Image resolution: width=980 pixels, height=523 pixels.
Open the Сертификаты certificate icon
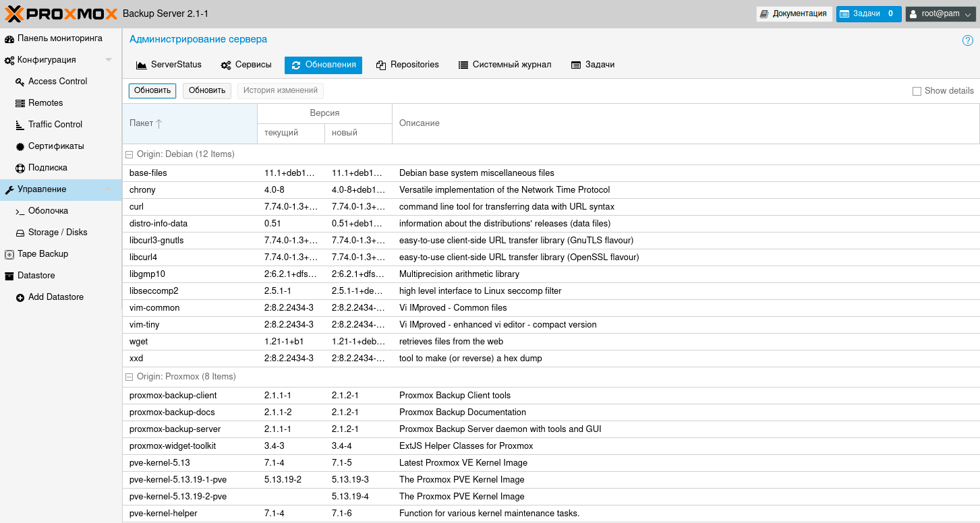point(20,146)
